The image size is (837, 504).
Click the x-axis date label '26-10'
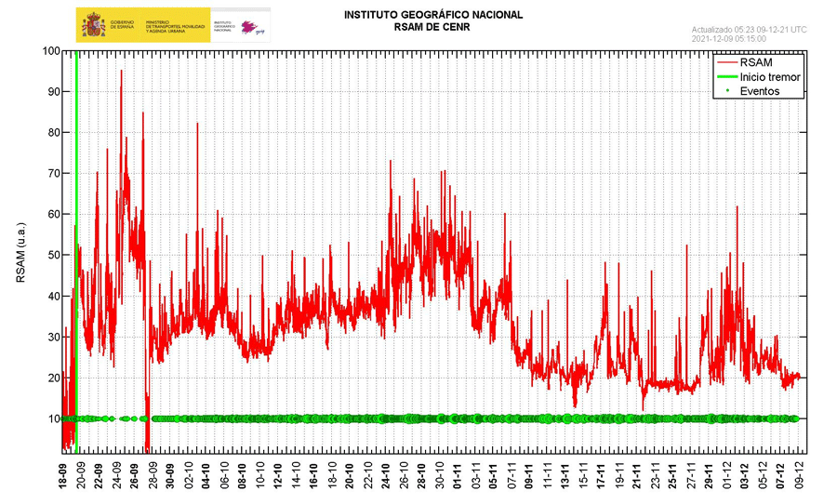(x=404, y=476)
